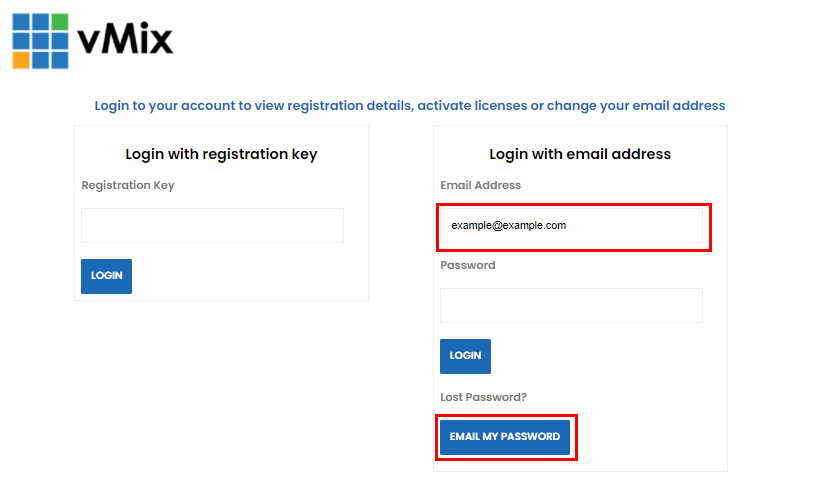Focus the Password input field
Image resolution: width=819 pixels, height=481 pixels.
571,306
